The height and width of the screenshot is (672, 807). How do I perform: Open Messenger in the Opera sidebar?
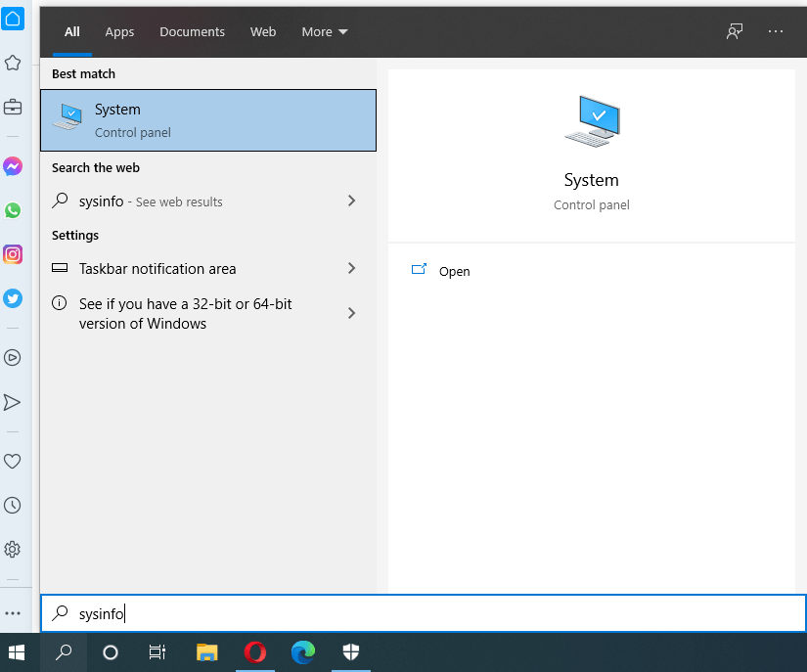coord(13,166)
